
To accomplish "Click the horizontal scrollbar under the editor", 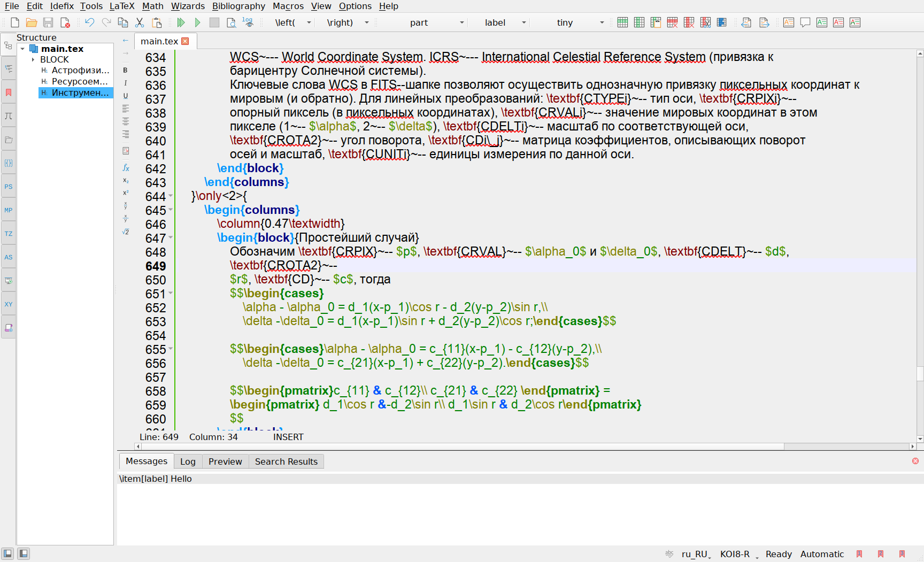I will coord(460,446).
